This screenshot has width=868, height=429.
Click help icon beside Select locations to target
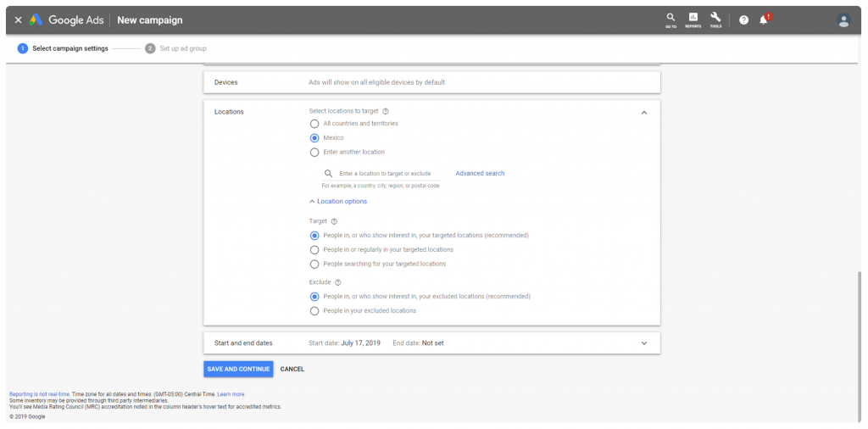tap(386, 111)
